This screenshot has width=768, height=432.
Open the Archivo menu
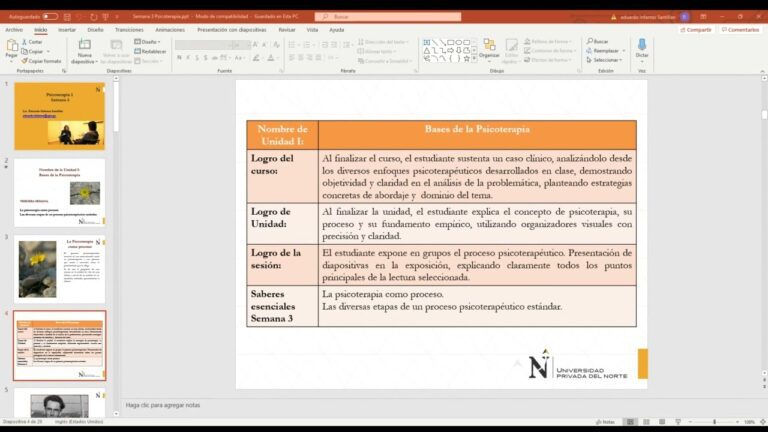(x=14, y=30)
